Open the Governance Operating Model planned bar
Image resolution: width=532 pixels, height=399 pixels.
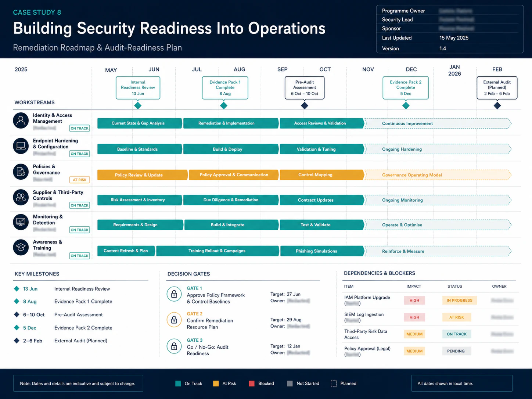[x=438, y=175]
